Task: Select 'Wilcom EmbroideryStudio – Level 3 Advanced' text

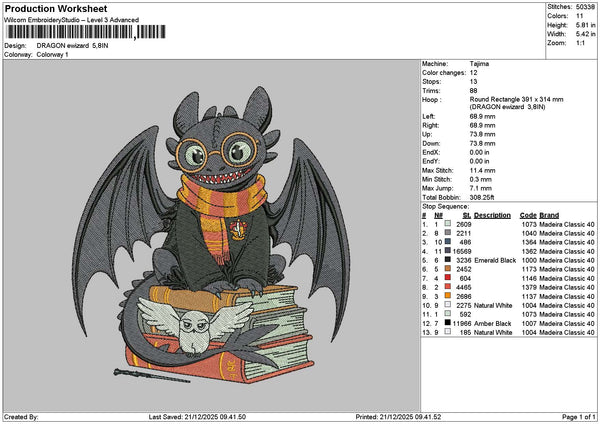Action: point(72,20)
